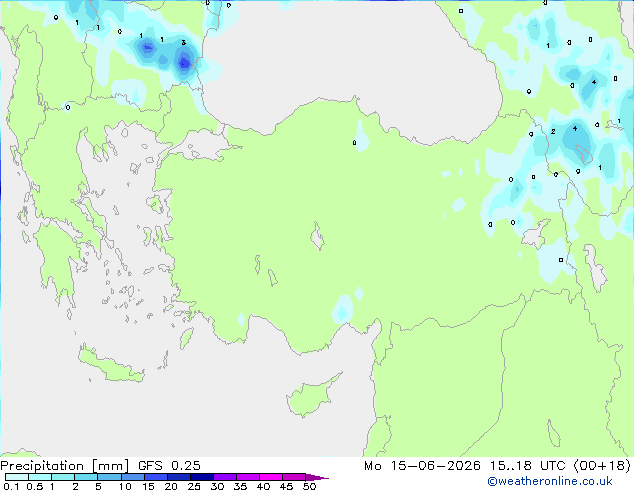Click the legend swatch between 35 and 40

point(248,477)
